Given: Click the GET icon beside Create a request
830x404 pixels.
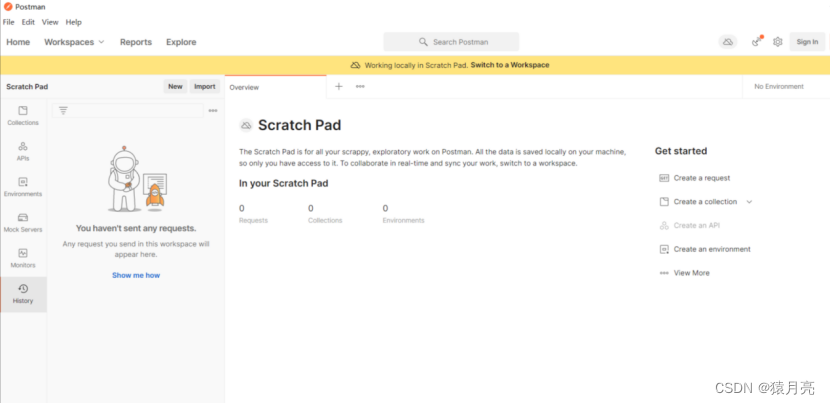Looking at the screenshot, I should (664, 178).
